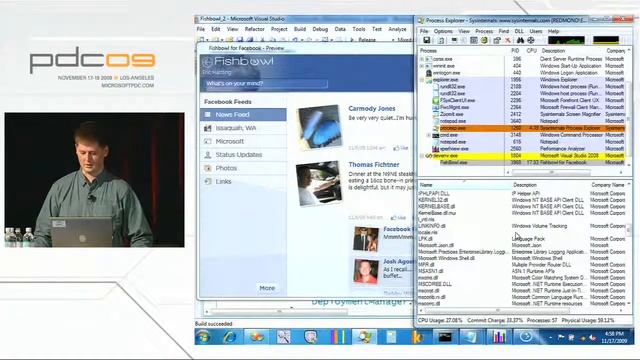The image size is (640, 360).
Task: Click the Links feed icon
Action: pos(208,182)
